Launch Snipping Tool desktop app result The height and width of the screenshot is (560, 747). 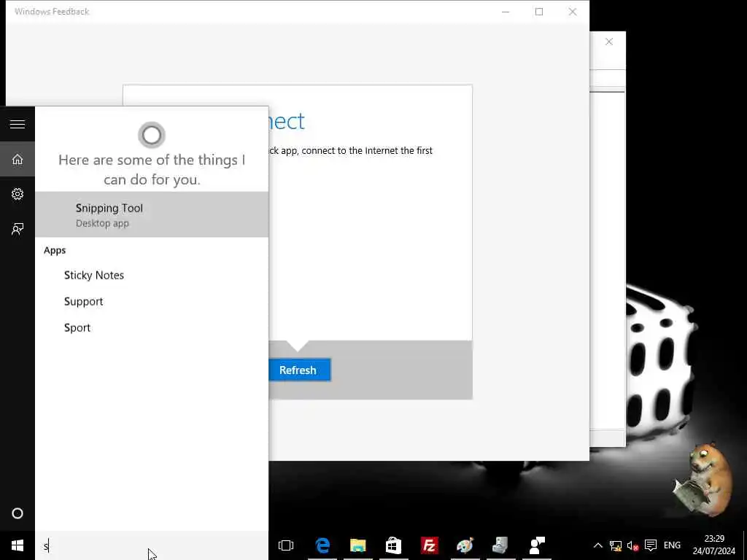click(x=152, y=215)
